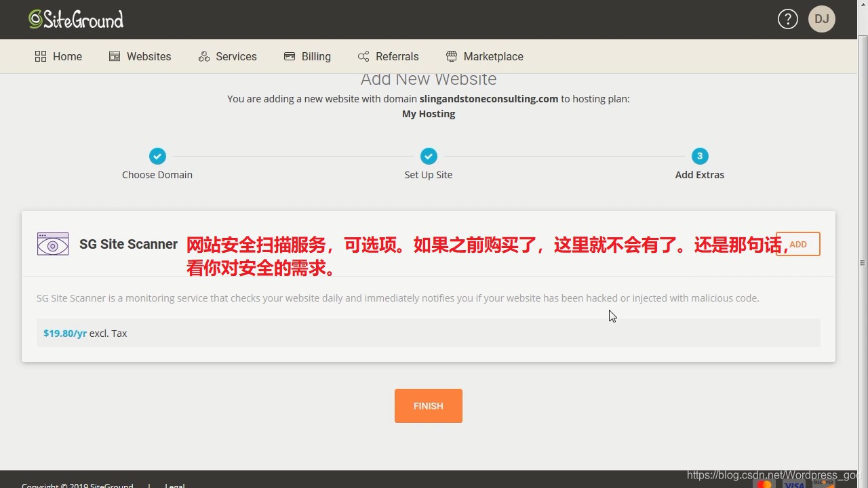Click the vertical scrollbar on the right

[863, 263]
